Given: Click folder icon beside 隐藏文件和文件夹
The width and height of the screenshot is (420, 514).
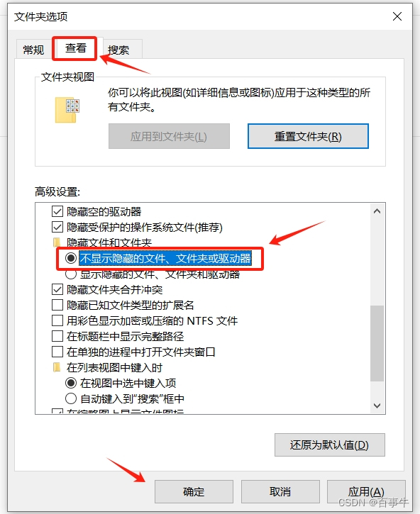Looking at the screenshot, I should point(57,242).
